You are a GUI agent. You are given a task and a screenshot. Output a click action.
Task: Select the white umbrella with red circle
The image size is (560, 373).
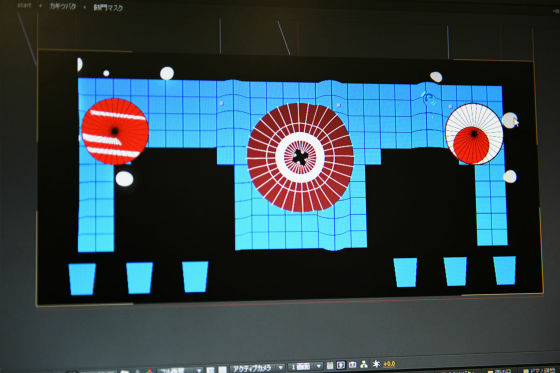coord(474,134)
